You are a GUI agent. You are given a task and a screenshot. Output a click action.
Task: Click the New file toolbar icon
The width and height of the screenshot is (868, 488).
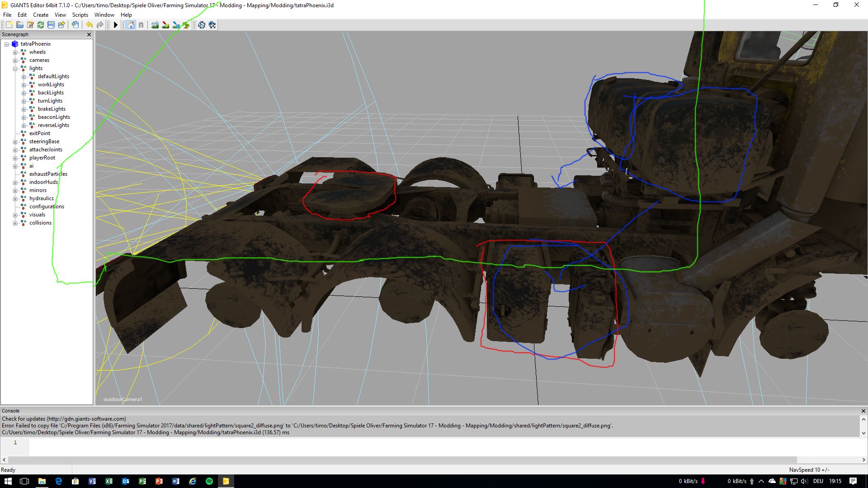[x=9, y=25]
